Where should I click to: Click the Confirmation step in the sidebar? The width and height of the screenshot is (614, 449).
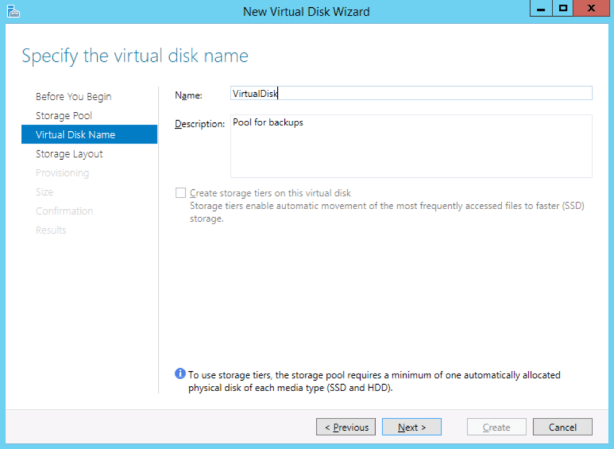[64, 211]
